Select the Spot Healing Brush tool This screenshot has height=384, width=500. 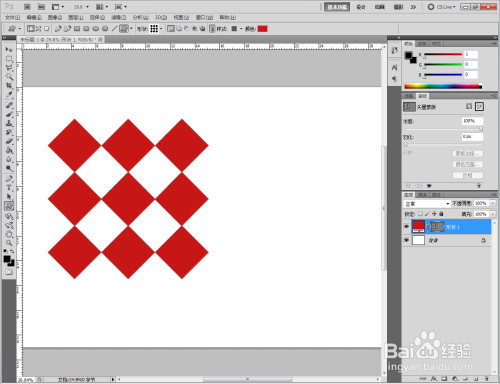coord(9,105)
